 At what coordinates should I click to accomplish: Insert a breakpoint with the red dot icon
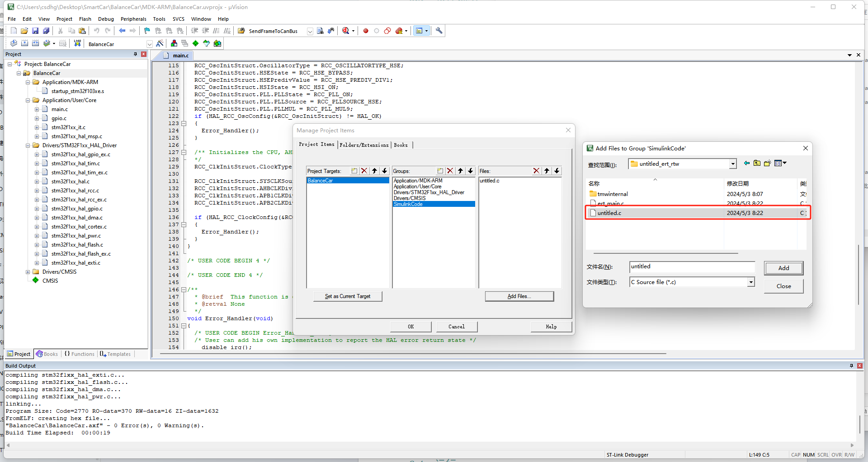click(x=366, y=31)
